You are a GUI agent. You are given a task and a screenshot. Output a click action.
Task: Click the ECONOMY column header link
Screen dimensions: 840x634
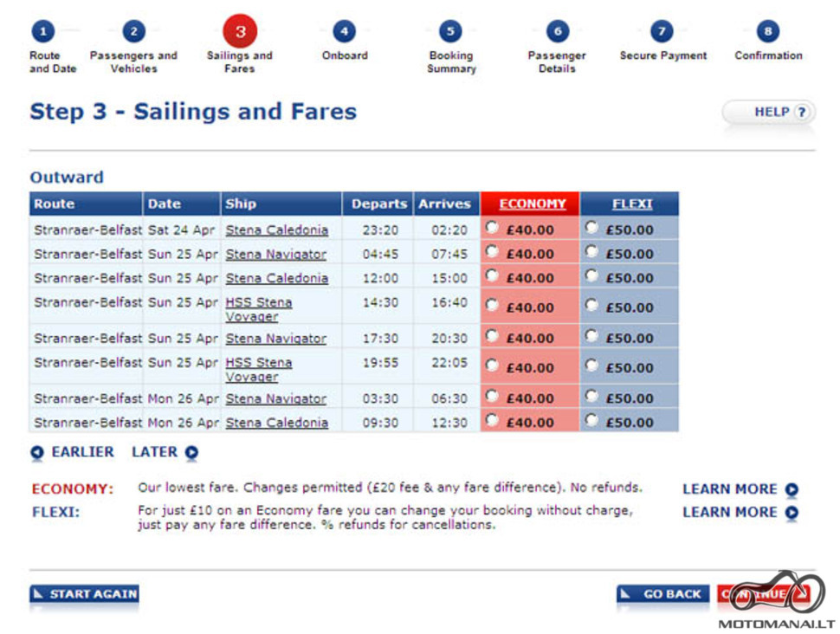(533, 204)
